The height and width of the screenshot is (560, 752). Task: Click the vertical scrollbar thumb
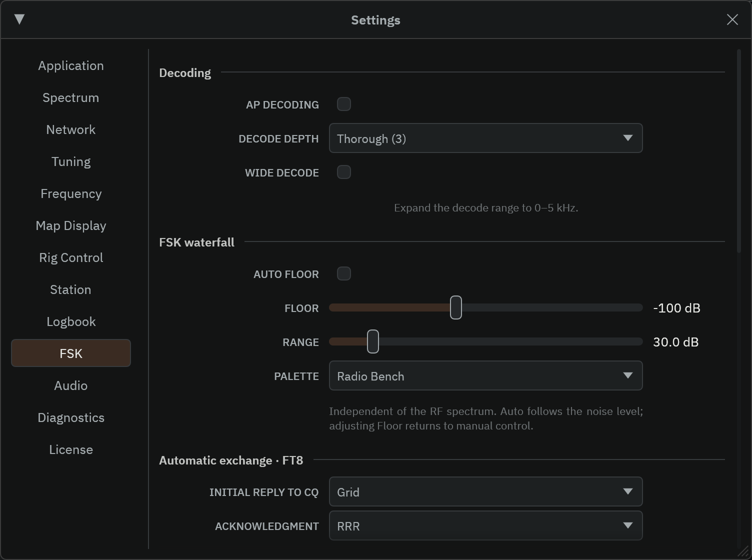[738, 151]
